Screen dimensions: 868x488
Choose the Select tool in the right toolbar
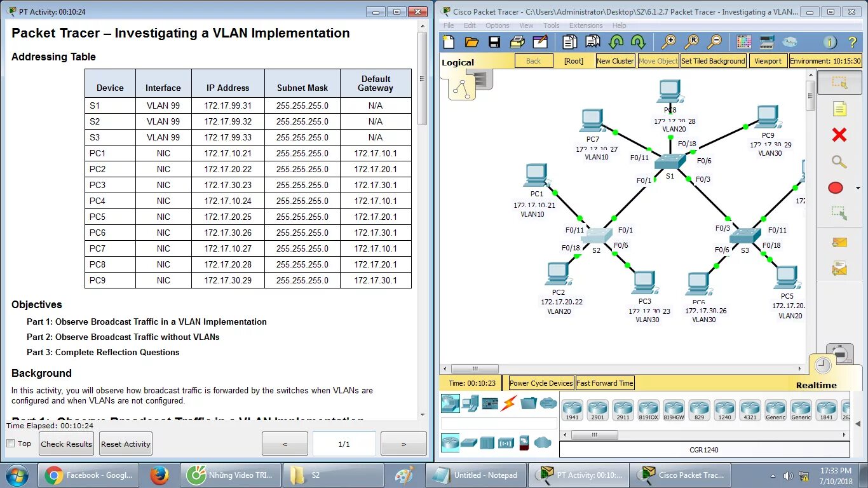(x=839, y=83)
